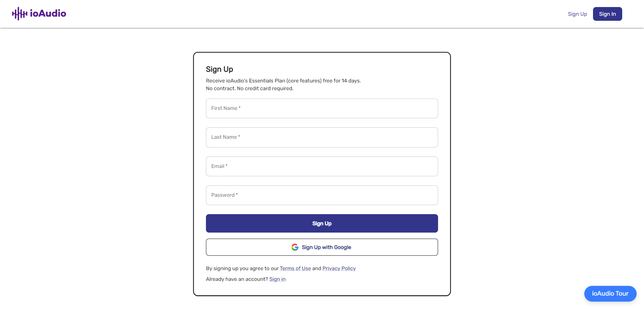Click the Essentials Plan free trial text
The height and width of the screenshot is (309, 644).
tap(283, 81)
